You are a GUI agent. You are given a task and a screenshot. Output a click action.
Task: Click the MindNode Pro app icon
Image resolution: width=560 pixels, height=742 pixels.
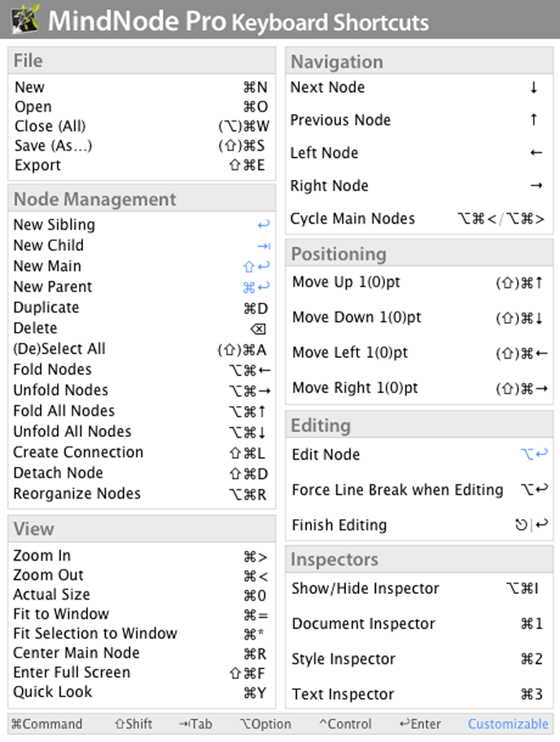[x=22, y=19]
